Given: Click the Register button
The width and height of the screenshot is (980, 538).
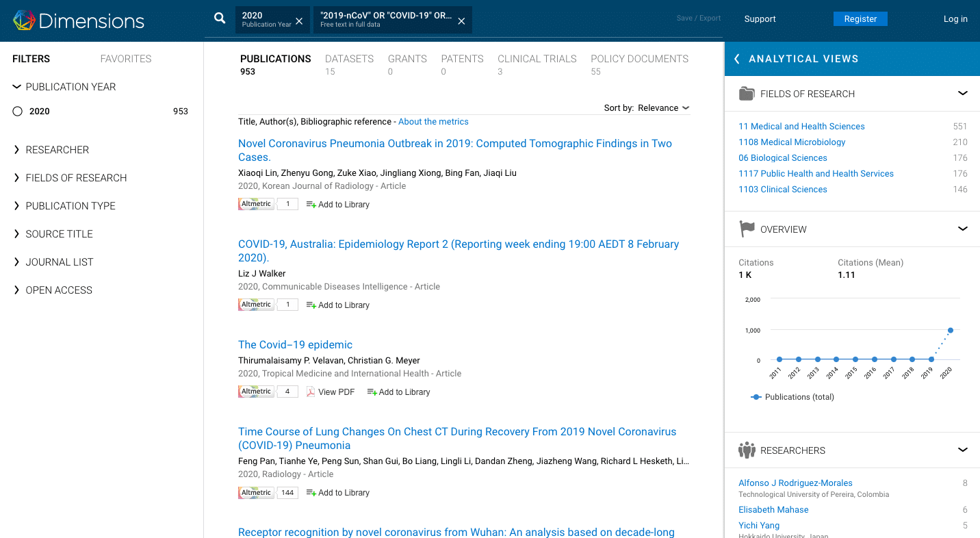Looking at the screenshot, I should click(x=860, y=19).
